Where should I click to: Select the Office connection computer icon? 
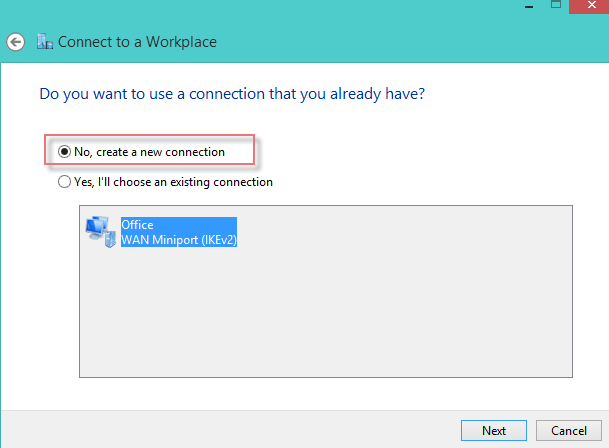[x=101, y=232]
